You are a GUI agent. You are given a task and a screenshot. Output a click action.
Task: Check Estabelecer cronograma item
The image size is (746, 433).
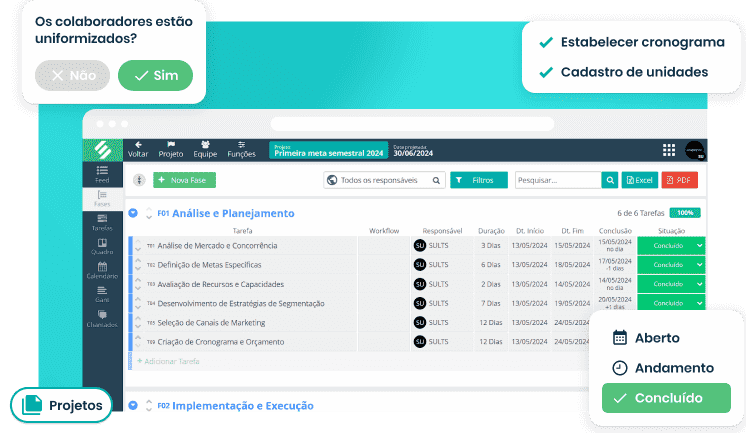632,42
